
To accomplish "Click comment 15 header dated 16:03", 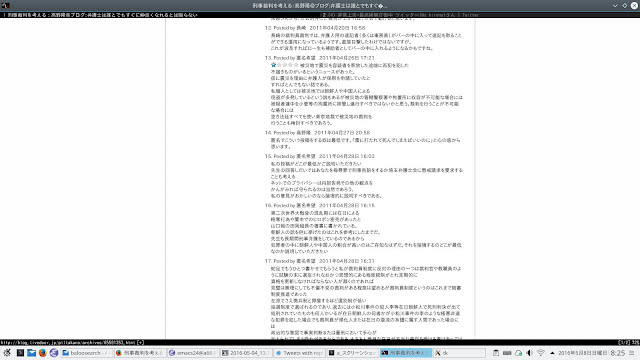I will pos(320,156).
